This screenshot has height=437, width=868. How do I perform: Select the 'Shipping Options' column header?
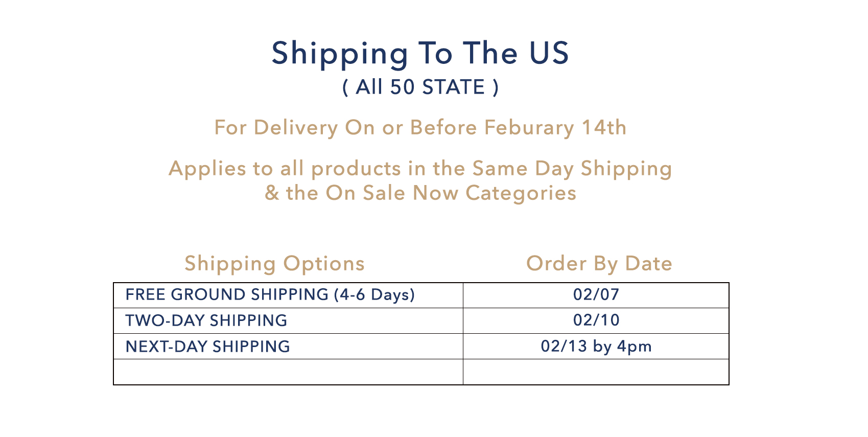[x=274, y=264]
